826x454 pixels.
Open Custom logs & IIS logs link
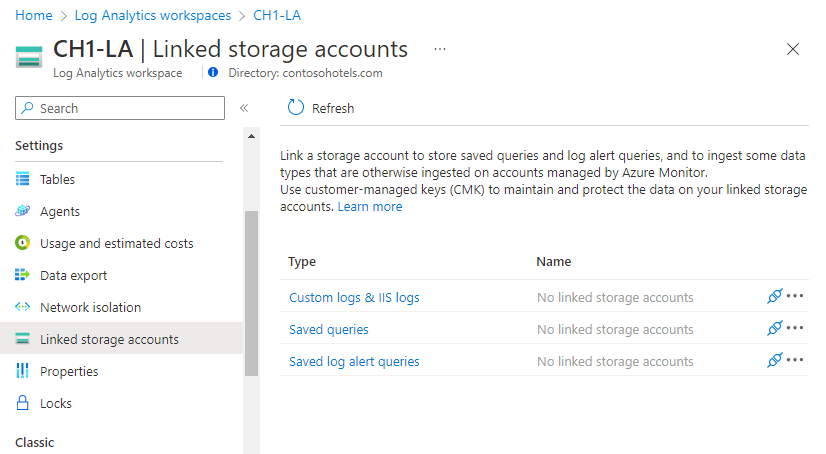[354, 297]
